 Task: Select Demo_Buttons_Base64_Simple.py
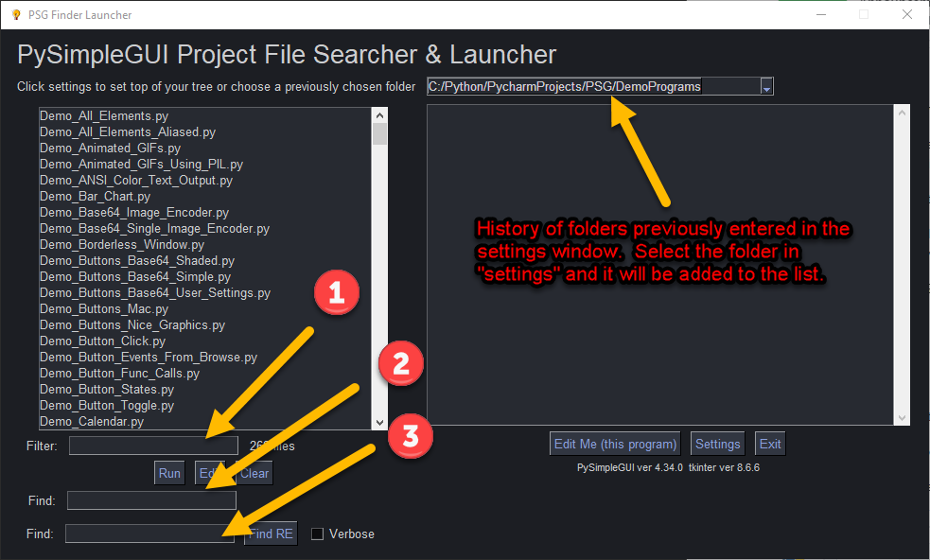135,276
